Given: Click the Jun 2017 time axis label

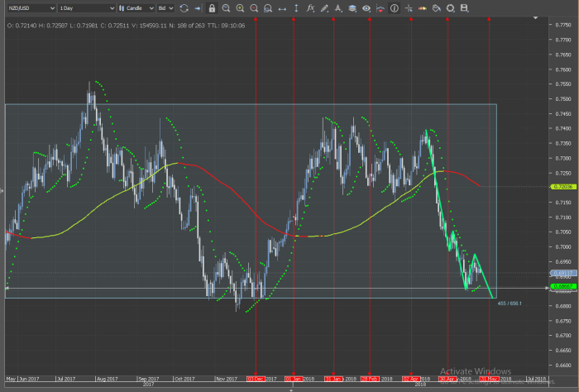Looking at the screenshot, I should (29, 379).
